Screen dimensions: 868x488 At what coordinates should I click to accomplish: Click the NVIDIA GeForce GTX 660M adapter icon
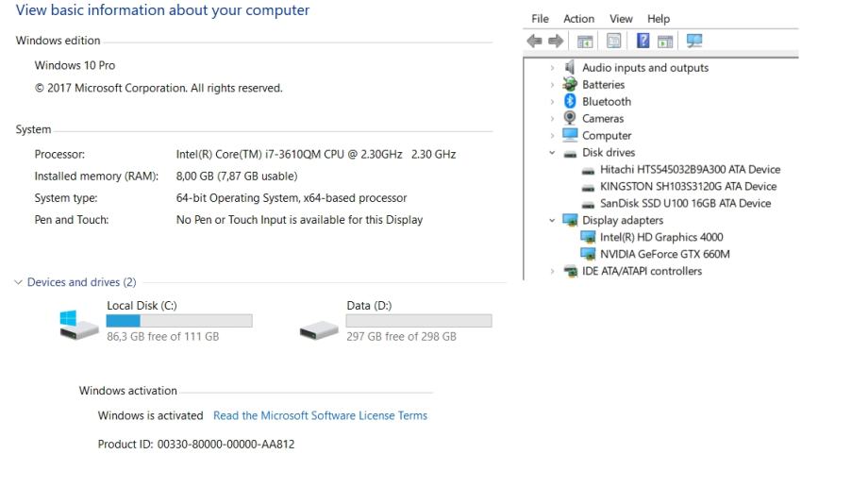point(588,254)
